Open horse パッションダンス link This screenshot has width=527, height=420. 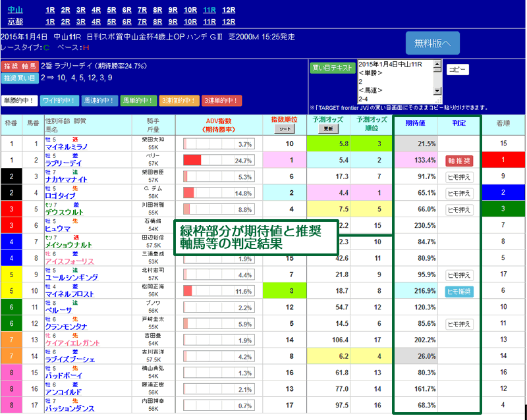pos(70,409)
